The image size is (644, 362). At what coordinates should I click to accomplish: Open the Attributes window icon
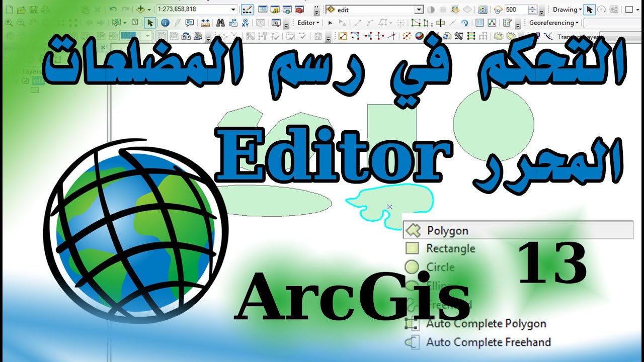480,23
